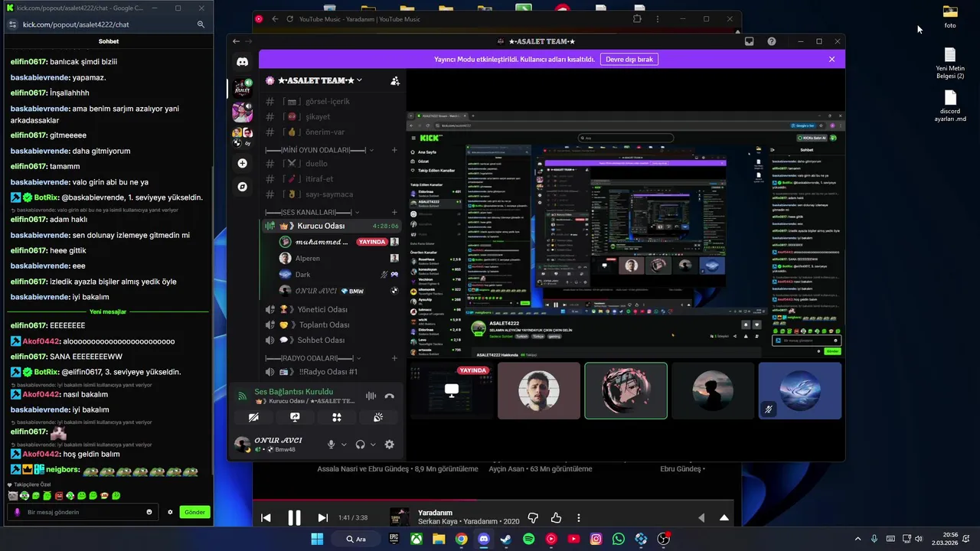
Task: Toggle Discord camera on or off
Action: (x=253, y=417)
